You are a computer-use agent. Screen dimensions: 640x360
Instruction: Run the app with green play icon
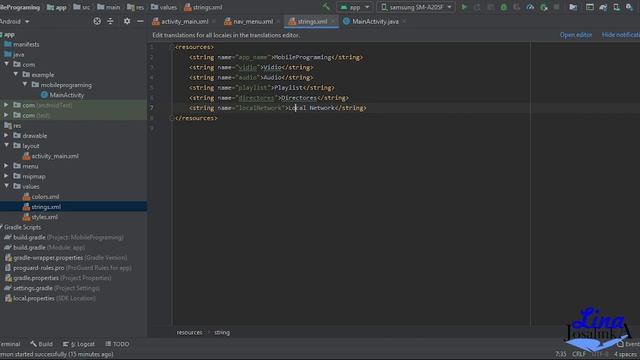pos(464,7)
